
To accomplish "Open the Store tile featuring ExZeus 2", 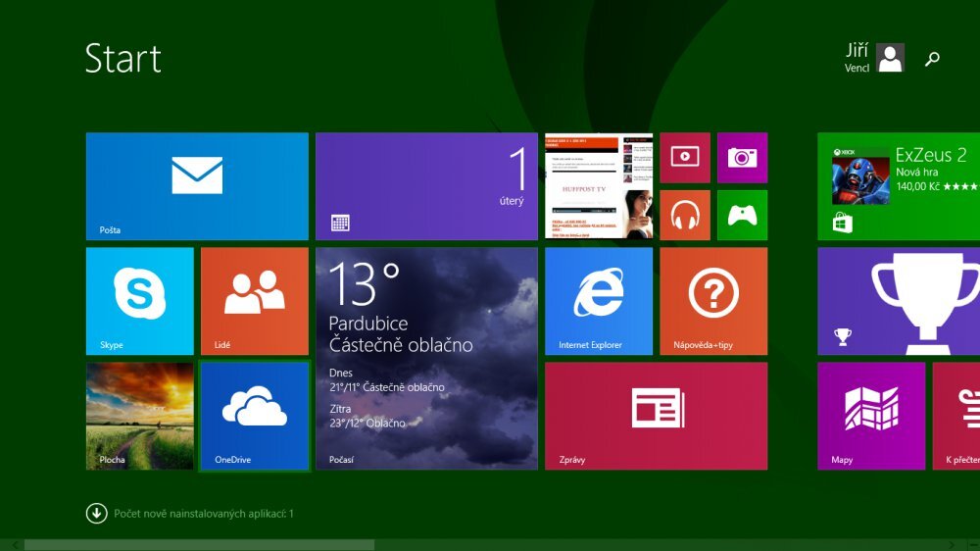I will coord(899,185).
